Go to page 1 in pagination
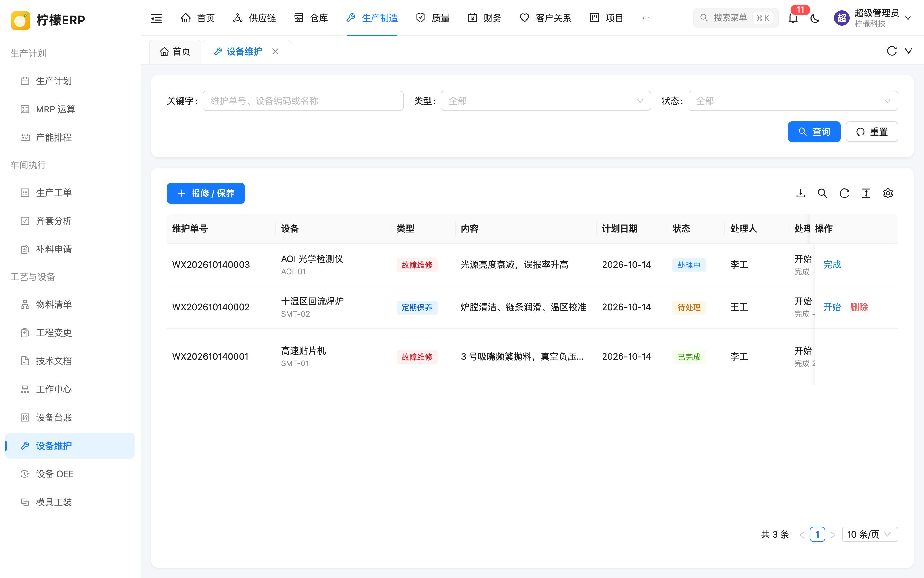This screenshot has width=924, height=578. 817,534
